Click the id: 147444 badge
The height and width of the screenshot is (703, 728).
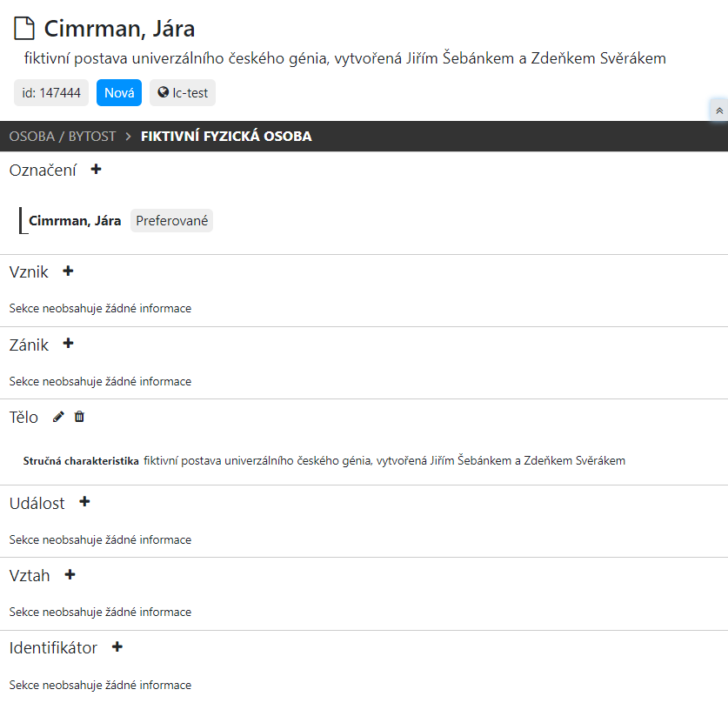tap(51, 93)
